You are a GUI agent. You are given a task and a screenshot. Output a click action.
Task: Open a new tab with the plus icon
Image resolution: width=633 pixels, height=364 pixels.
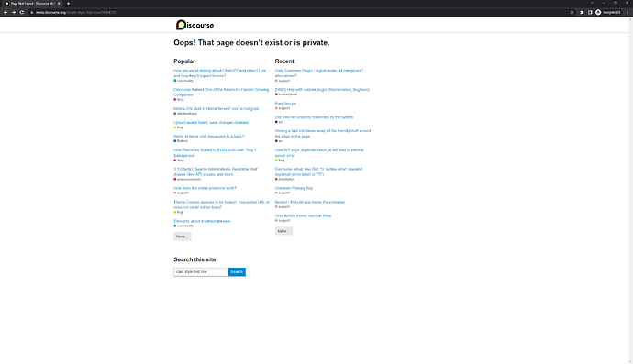click(x=68, y=4)
